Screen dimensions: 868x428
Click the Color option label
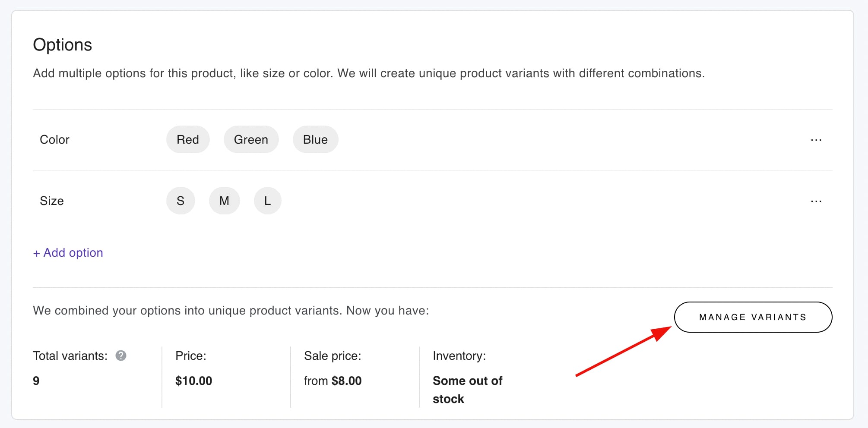click(54, 140)
